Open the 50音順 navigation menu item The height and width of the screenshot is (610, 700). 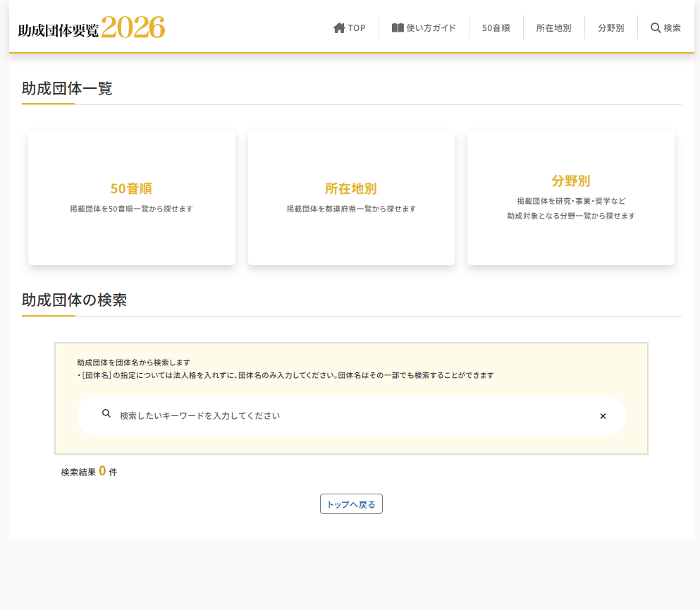(496, 28)
